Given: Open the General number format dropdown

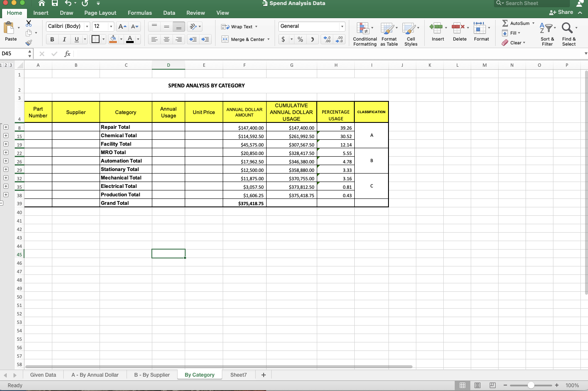Looking at the screenshot, I should pyautogui.click(x=342, y=26).
